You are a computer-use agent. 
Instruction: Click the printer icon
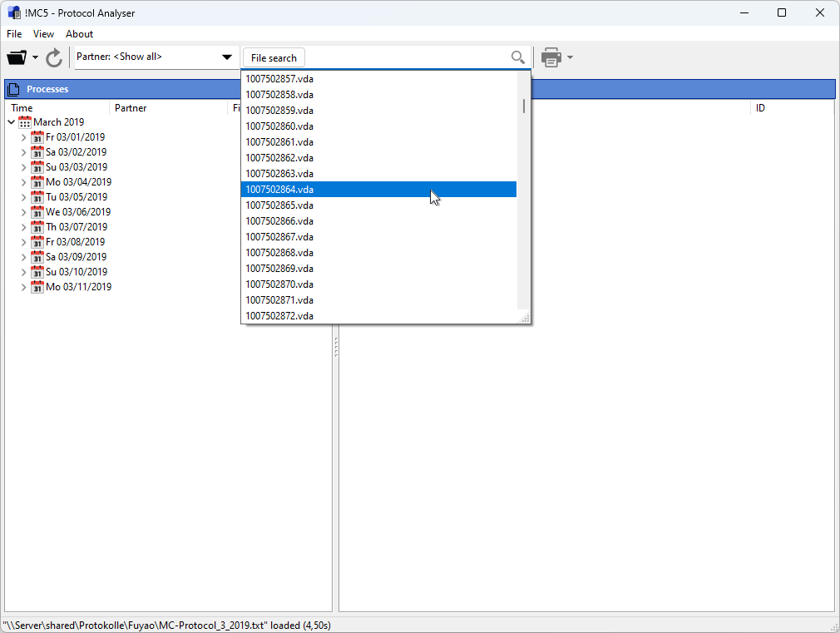pyautogui.click(x=551, y=57)
